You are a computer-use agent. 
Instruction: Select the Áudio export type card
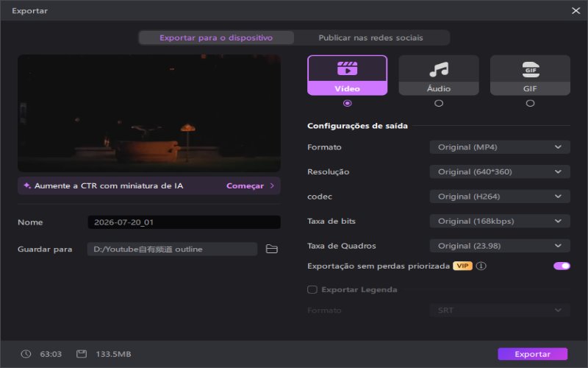click(439, 75)
